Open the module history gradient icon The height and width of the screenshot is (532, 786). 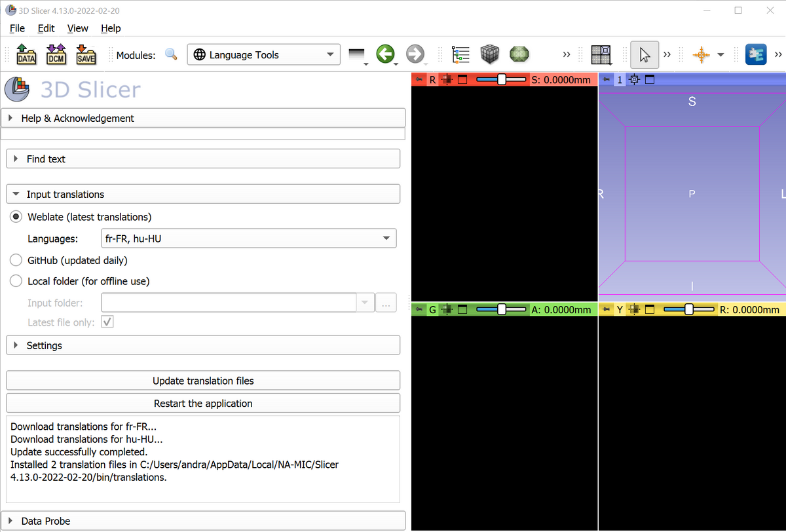click(357, 55)
